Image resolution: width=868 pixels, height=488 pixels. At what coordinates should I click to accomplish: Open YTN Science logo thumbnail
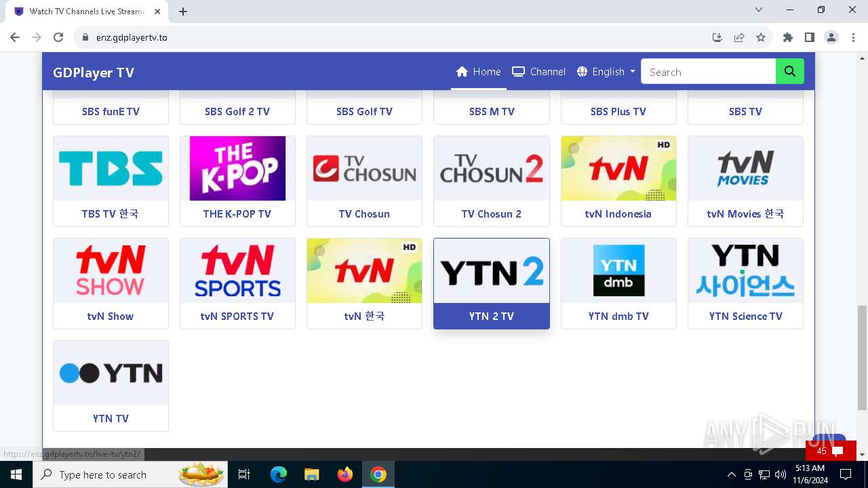click(x=745, y=270)
